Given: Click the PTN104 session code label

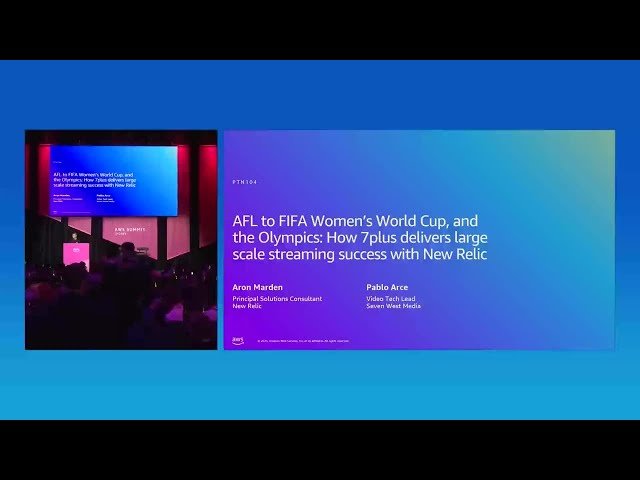Looking at the screenshot, I should pyautogui.click(x=244, y=183).
